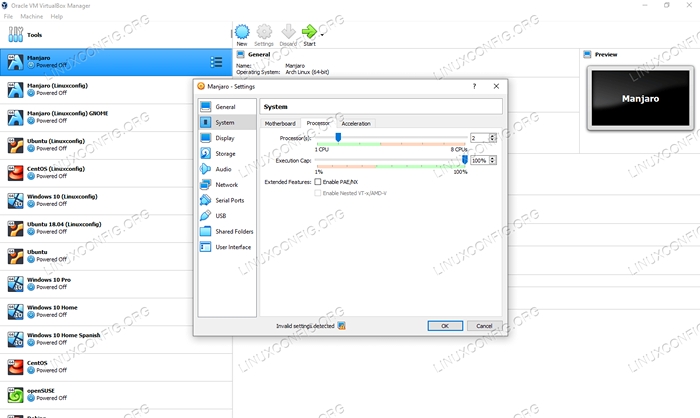Open the USB settings category
The height and width of the screenshot is (418, 700).
[227, 216]
